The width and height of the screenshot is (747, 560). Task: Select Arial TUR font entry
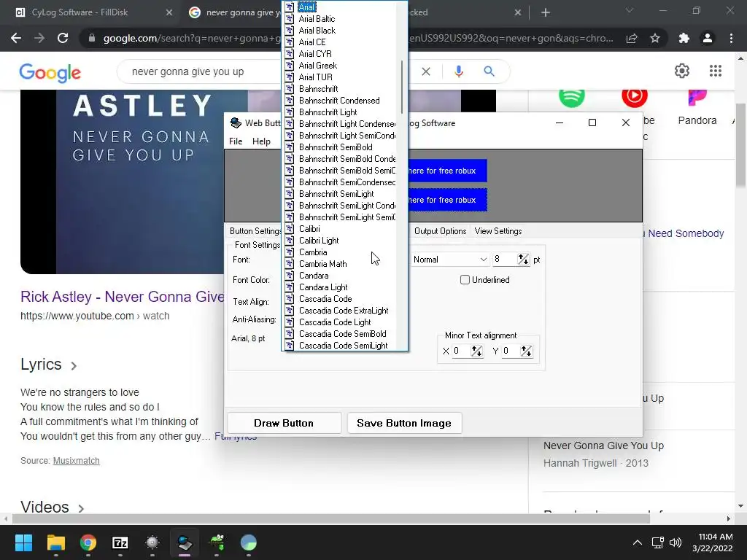click(x=315, y=77)
